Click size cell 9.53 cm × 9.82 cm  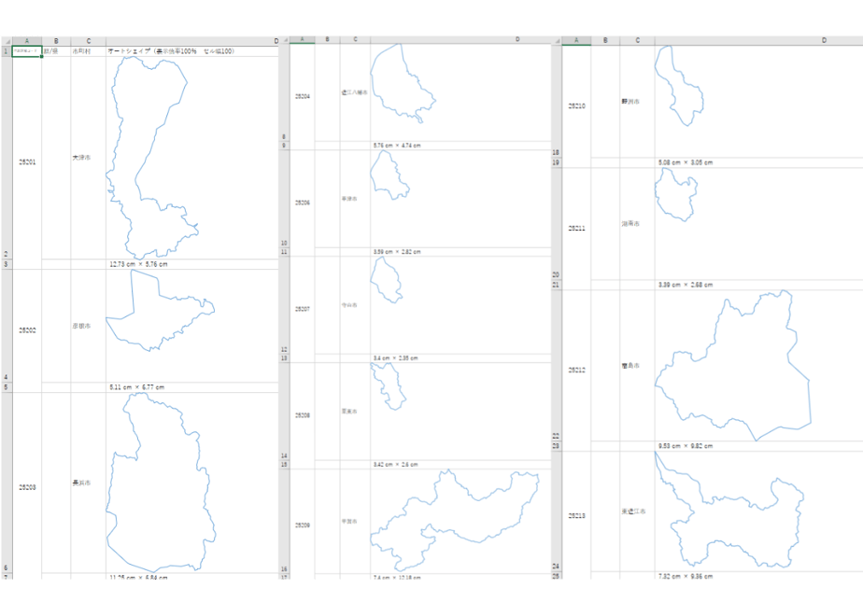(x=758, y=446)
